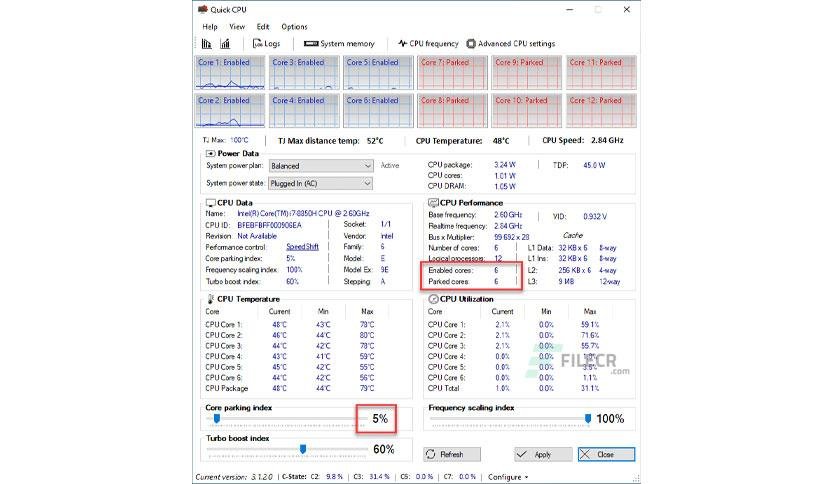Click the Close button
The width and height of the screenshot is (836, 484).
606,454
